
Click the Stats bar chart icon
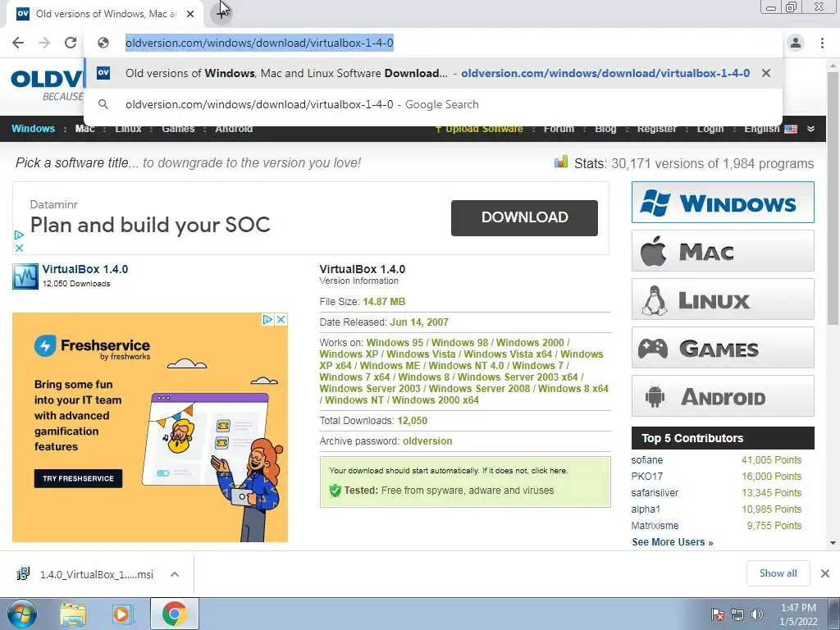tap(561, 162)
